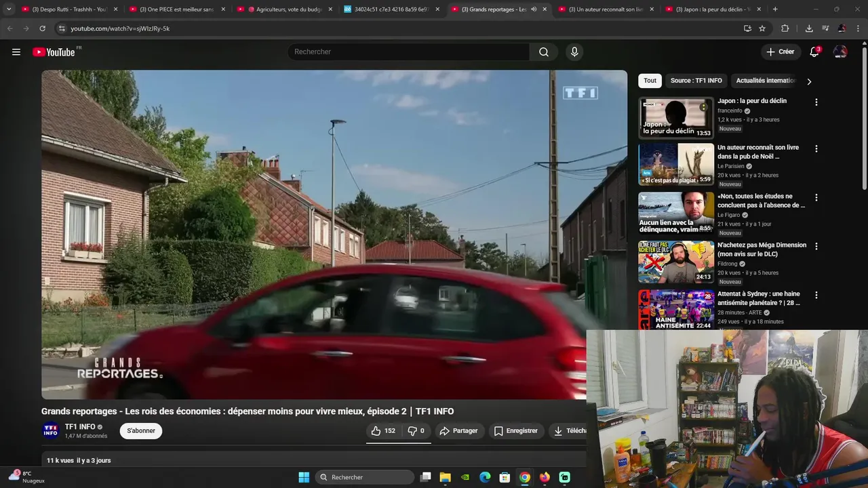Click the Télécharger download button
The height and width of the screenshot is (488, 868).
568,431
